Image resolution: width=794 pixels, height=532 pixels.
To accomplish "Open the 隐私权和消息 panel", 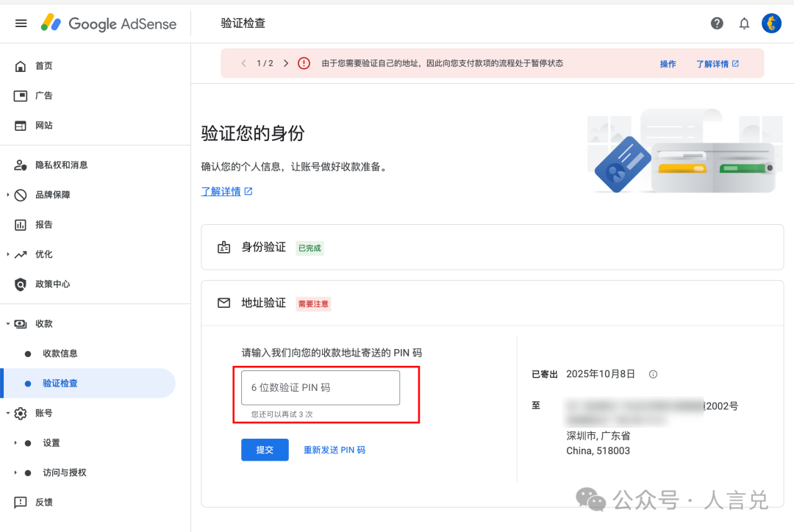I will pyautogui.click(x=44, y=165).
